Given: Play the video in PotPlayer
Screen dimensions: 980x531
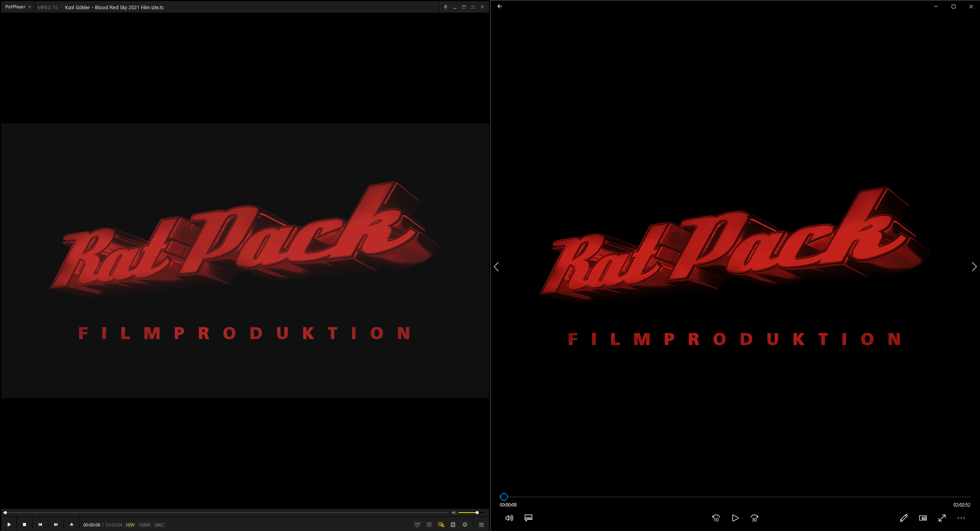Looking at the screenshot, I should pyautogui.click(x=9, y=524).
